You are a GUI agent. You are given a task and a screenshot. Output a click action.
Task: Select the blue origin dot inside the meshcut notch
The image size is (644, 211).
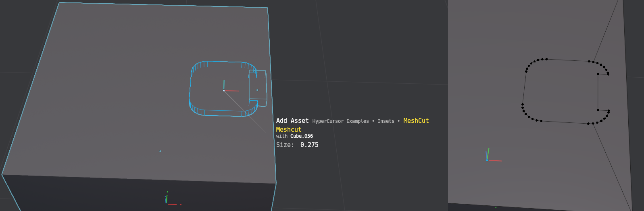point(257,90)
